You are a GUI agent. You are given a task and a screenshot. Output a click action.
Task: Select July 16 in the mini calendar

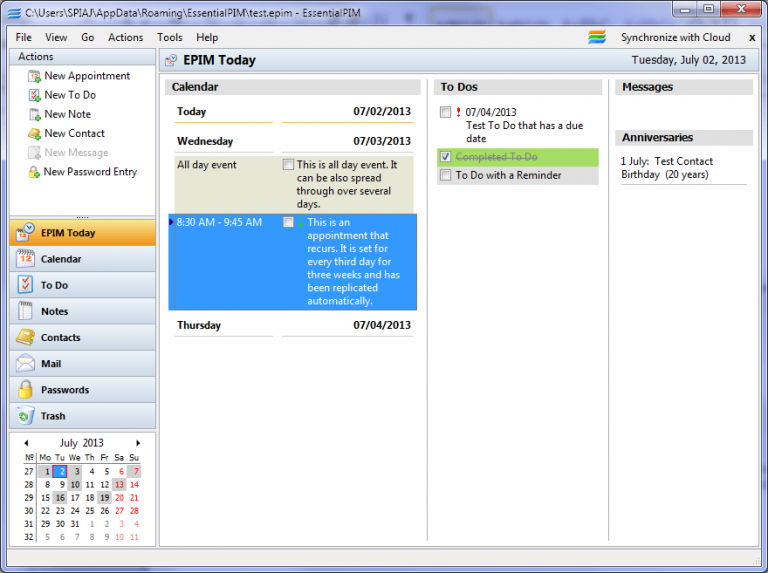(60, 497)
